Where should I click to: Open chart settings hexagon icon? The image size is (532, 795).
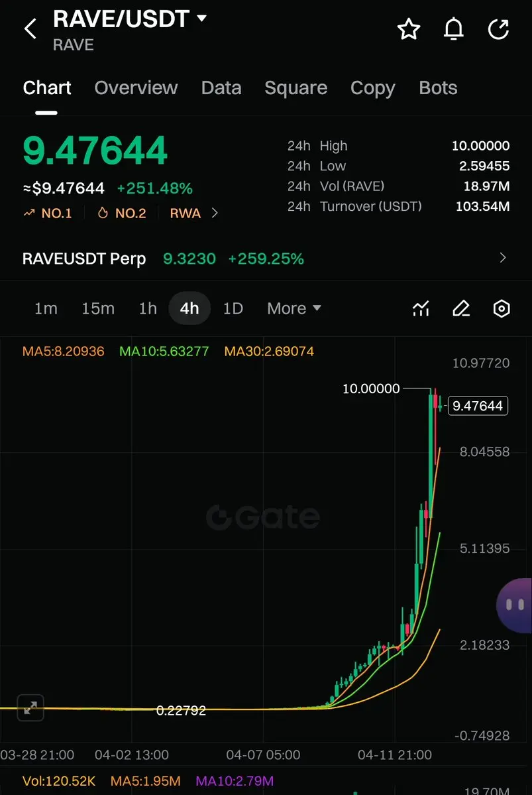[502, 308]
